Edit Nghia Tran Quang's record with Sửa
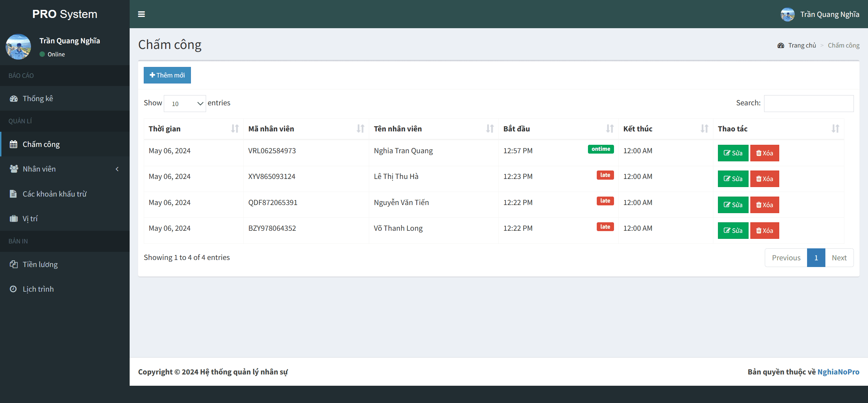 point(733,153)
